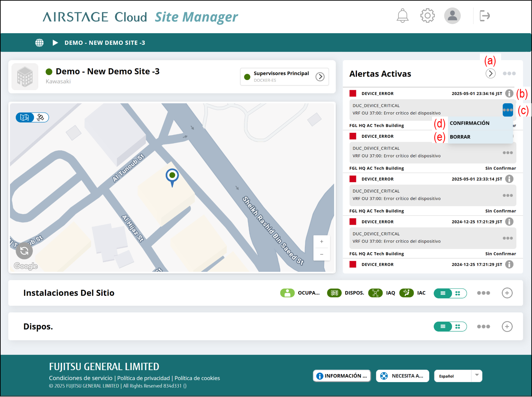Expand Alertas Activas with arrow button
This screenshot has height=397, width=532.
pos(490,73)
